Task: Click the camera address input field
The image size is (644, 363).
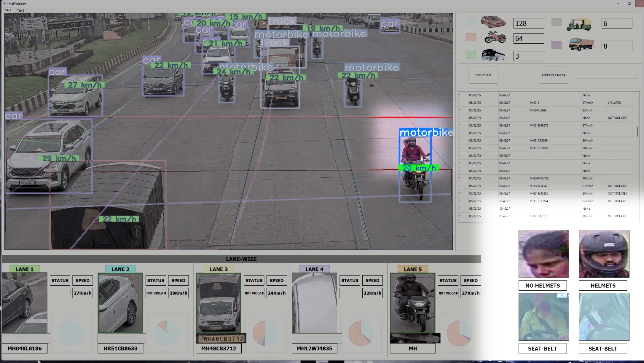Action: tap(606, 75)
